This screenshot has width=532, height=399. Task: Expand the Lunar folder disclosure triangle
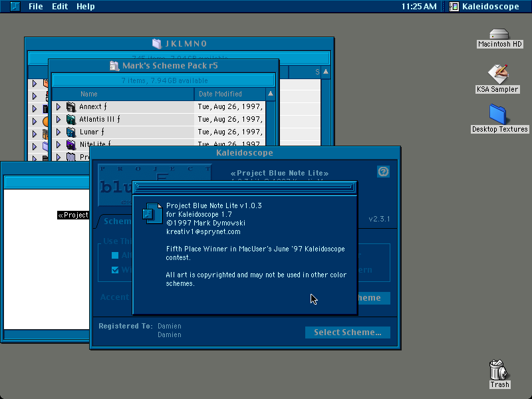[59, 132]
